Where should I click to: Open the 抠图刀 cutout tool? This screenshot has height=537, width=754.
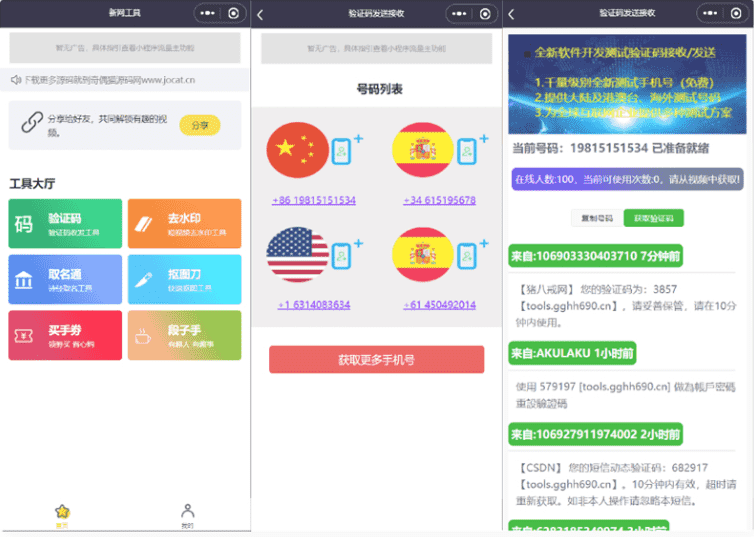tap(183, 279)
